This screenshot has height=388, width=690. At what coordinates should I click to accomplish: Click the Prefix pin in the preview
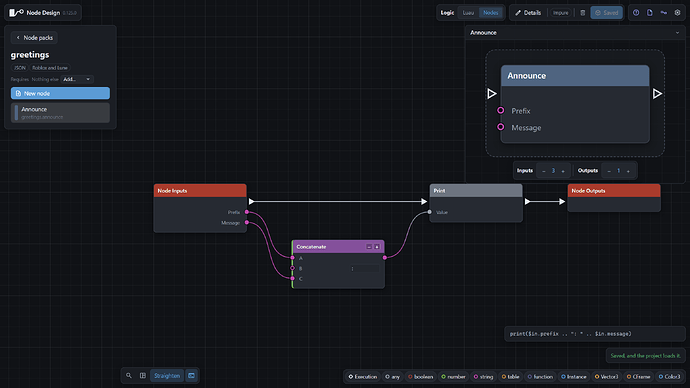click(x=500, y=110)
